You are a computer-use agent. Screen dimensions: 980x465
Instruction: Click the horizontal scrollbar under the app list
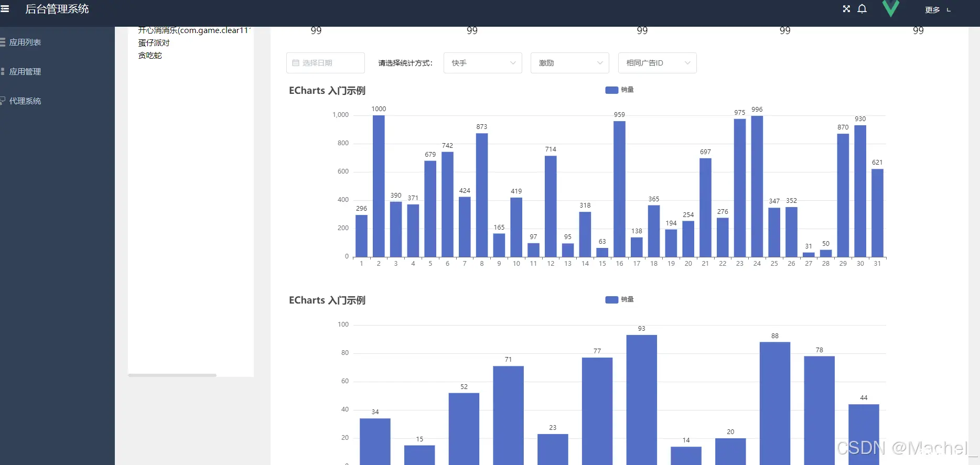172,375
